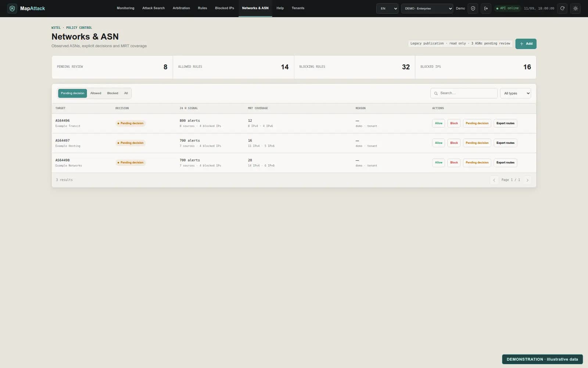Click the Page 1 / 1 indicator
Image resolution: width=588 pixels, height=368 pixels.
[511, 180]
